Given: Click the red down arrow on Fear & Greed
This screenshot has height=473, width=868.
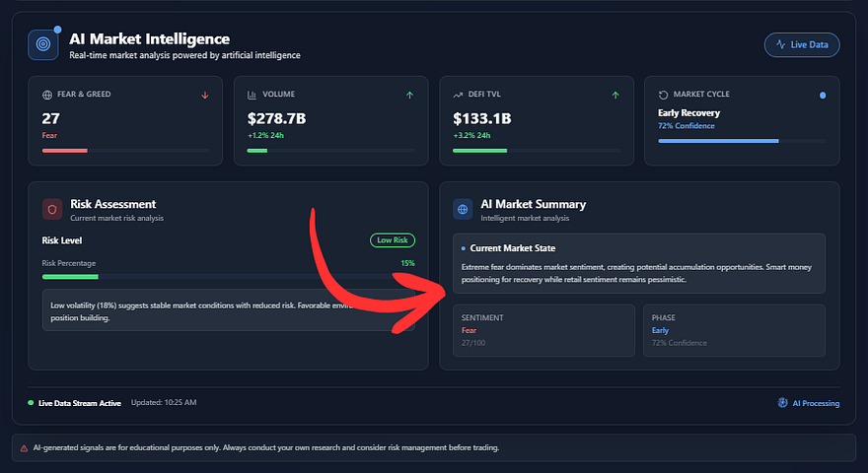Looking at the screenshot, I should click(205, 96).
